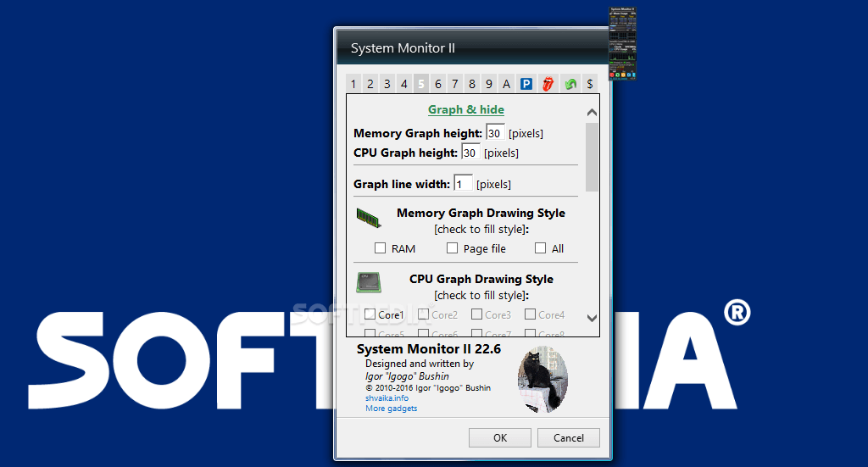The width and height of the screenshot is (868, 467).
Task: Open settings tab 4
Action: 404,84
